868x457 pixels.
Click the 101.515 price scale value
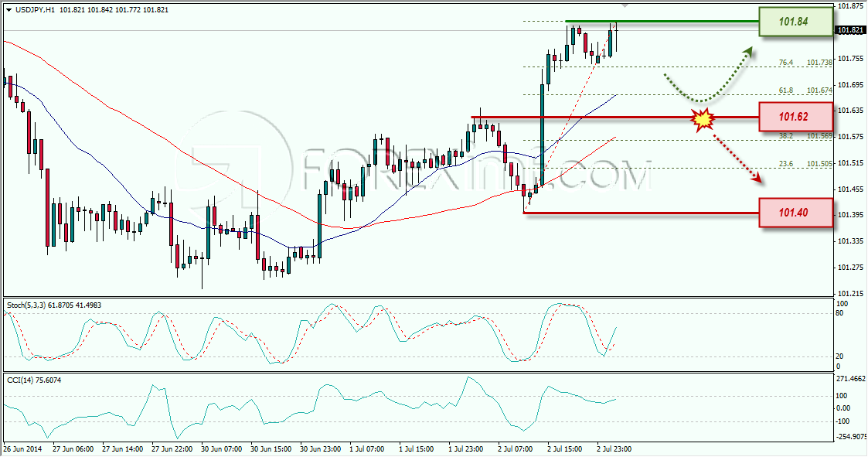click(849, 163)
